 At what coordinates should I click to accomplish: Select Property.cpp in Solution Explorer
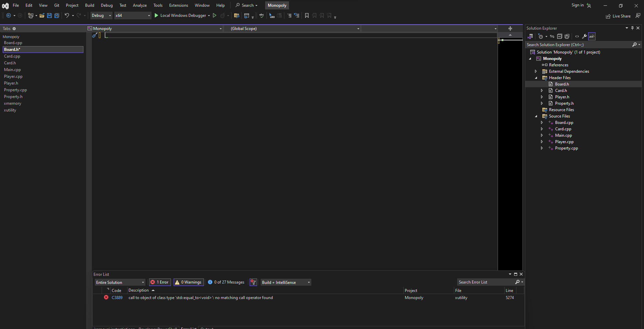[566, 148]
